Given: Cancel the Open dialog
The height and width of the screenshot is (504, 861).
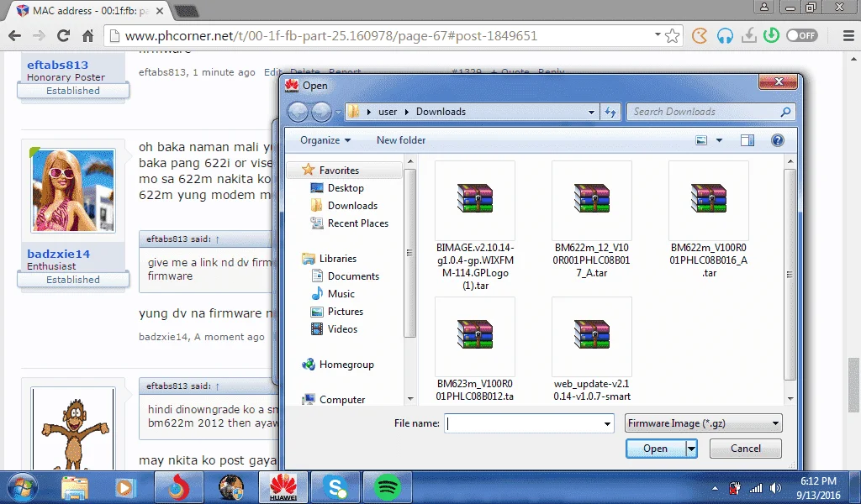Looking at the screenshot, I should pos(745,449).
